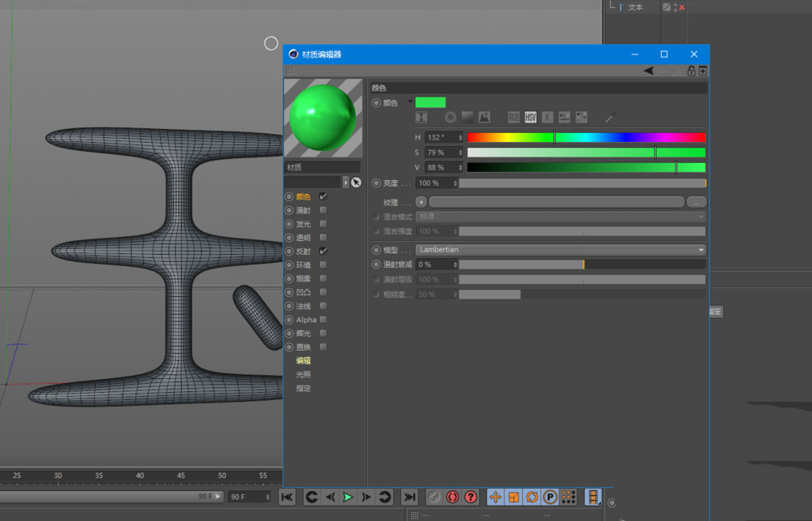Pick the color eyedropper tool
Viewport: 812px width, 521px height.
(611, 118)
